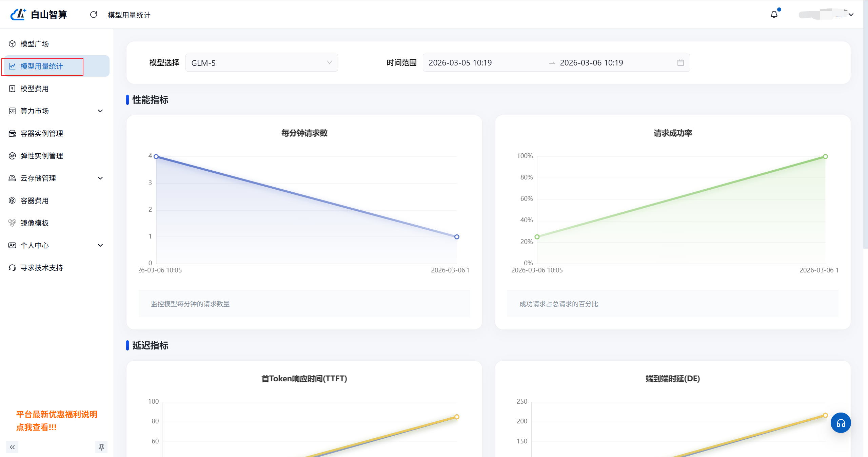The height and width of the screenshot is (457, 868).
Task: Open the floating customer service headset button
Action: [841, 423]
